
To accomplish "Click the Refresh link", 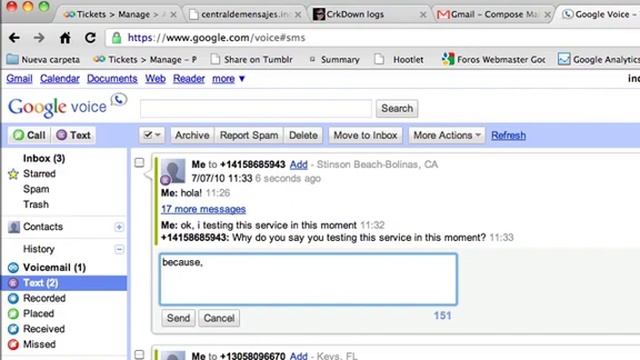I will click(508, 135).
